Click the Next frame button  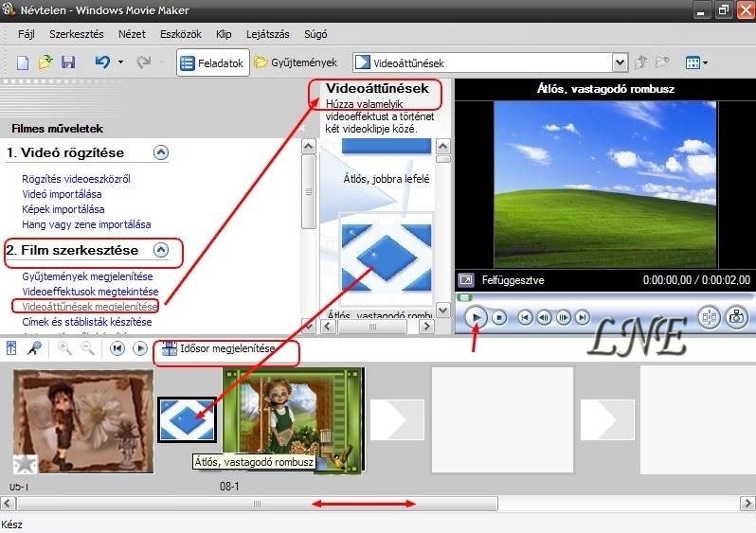(563, 317)
